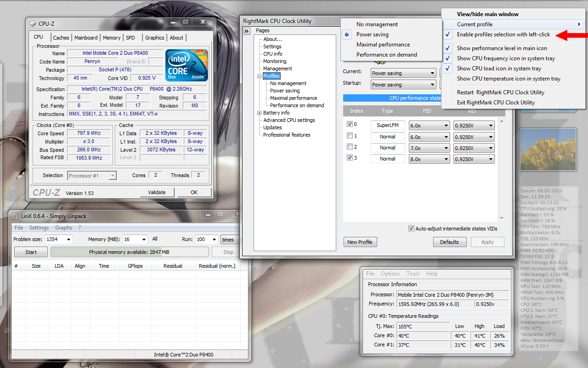Click the yellow tulips thumbnail picture

coord(548,149)
